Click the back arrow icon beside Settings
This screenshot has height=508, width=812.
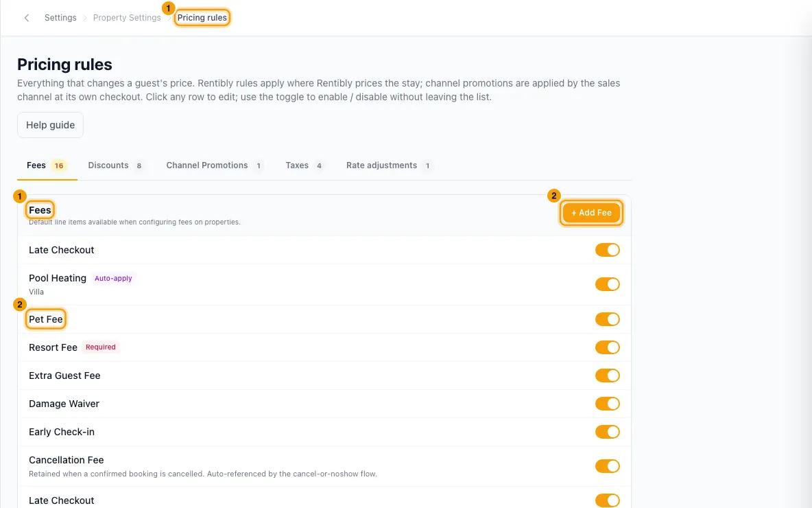(x=27, y=18)
